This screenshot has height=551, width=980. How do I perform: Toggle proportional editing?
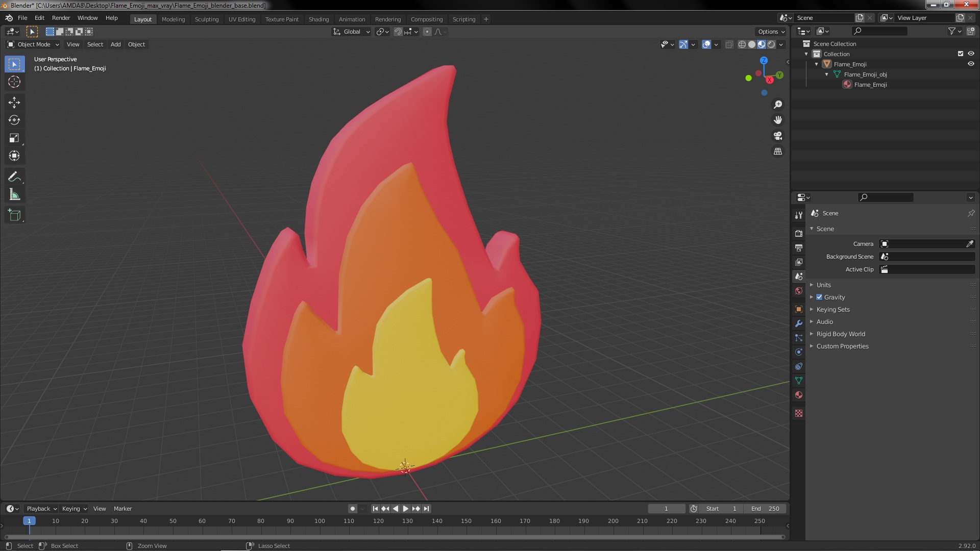click(427, 32)
